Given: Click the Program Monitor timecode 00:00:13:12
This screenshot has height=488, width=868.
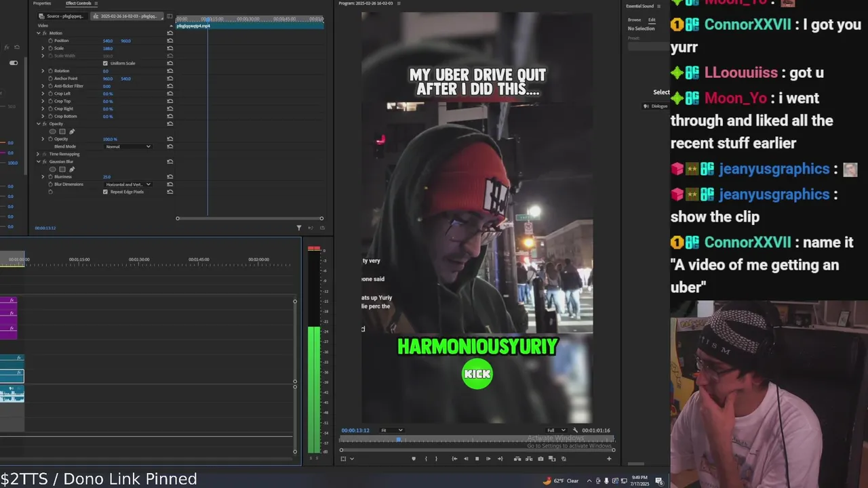Looking at the screenshot, I should tap(355, 430).
